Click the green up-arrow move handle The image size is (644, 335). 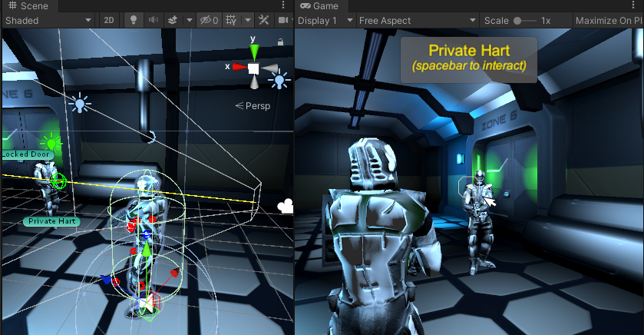point(147,250)
